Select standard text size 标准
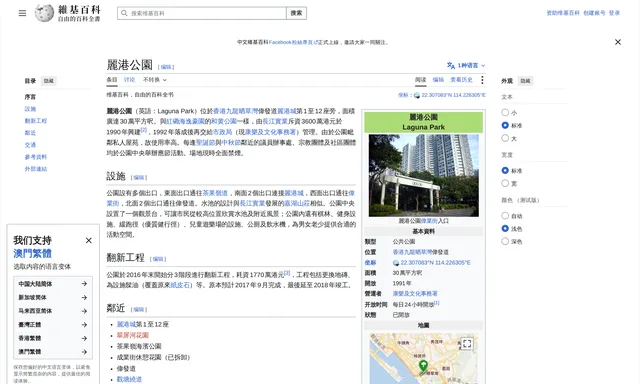 click(505, 125)
